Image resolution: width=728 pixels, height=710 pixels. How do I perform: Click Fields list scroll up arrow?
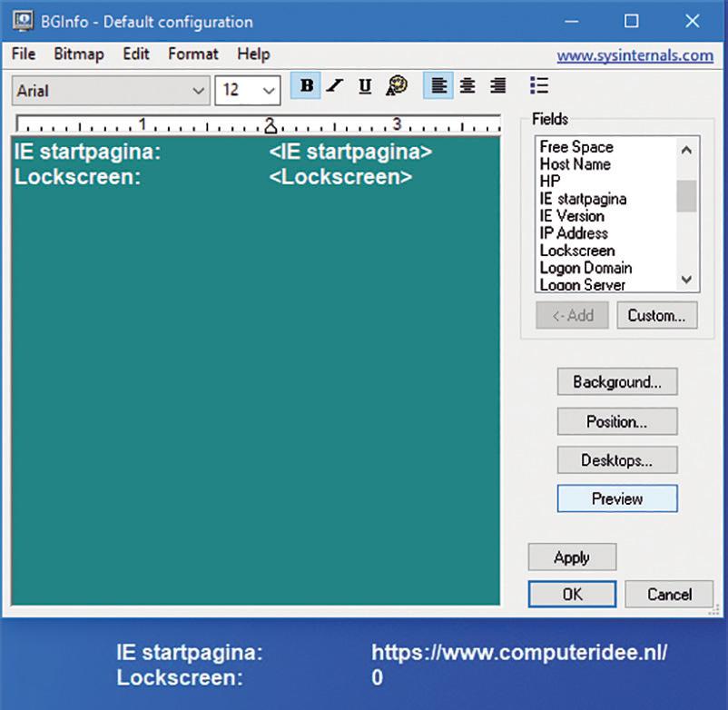coord(686,150)
